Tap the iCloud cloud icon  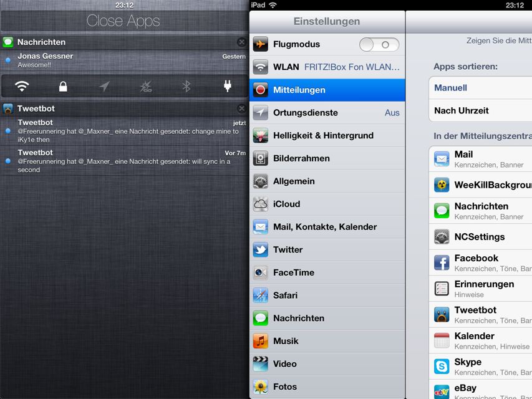coord(260,204)
